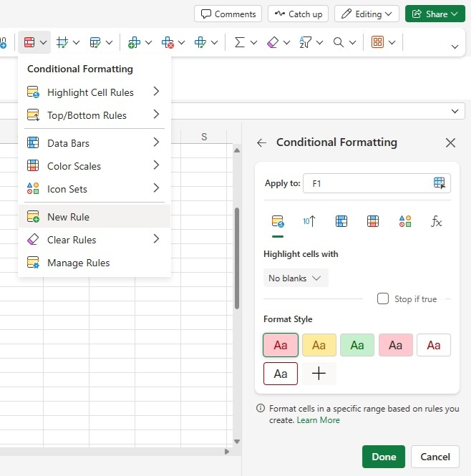Viewport: 471px width, 476px height.
Task: Go back with the pane's left arrow
Action: point(261,142)
